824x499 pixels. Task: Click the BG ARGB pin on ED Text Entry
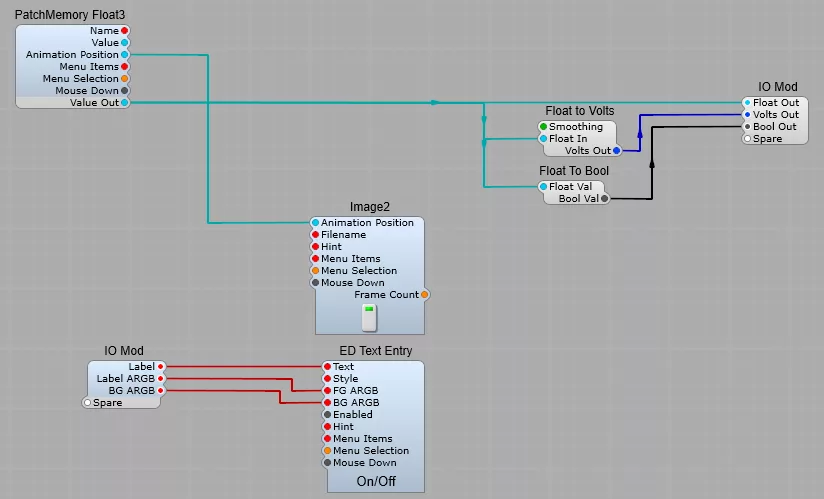327,403
